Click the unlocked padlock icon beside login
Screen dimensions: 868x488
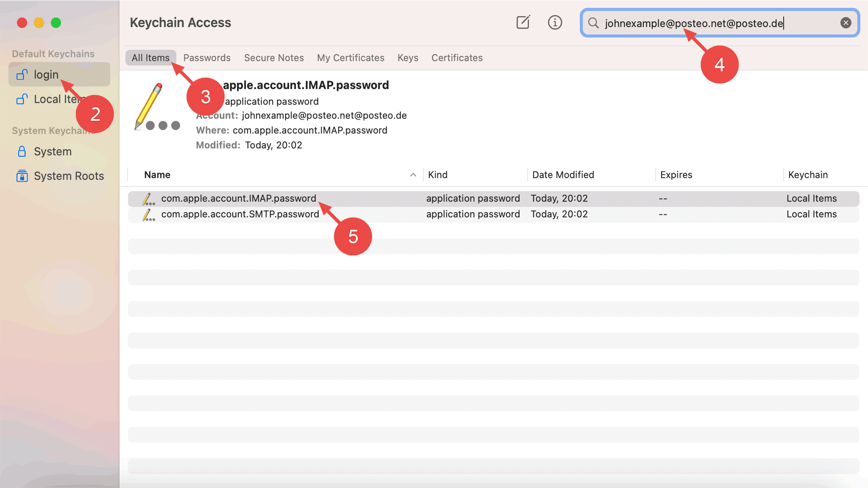click(22, 75)
